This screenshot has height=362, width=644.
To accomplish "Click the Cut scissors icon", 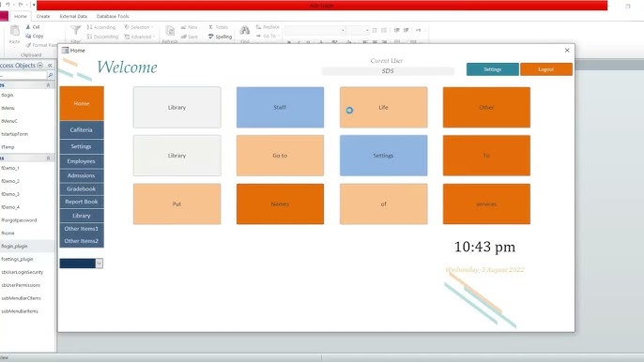I will click(x=28, y=27).
